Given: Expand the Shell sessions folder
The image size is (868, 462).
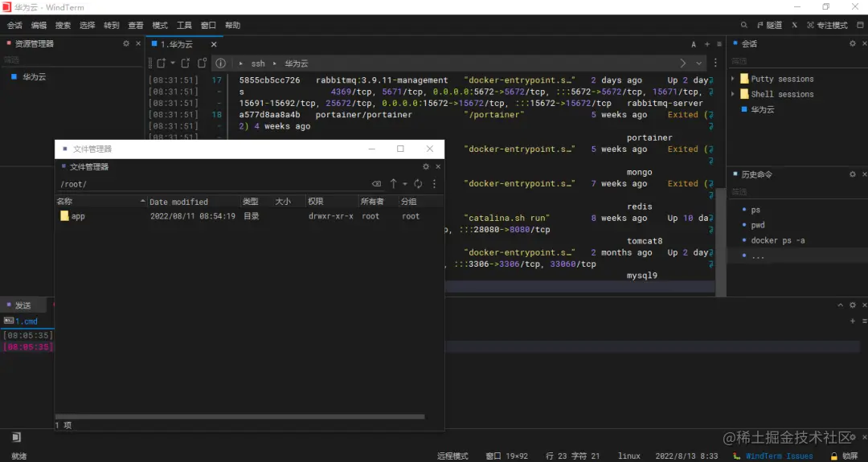Looking at the screenshot, I should [733, 94].
